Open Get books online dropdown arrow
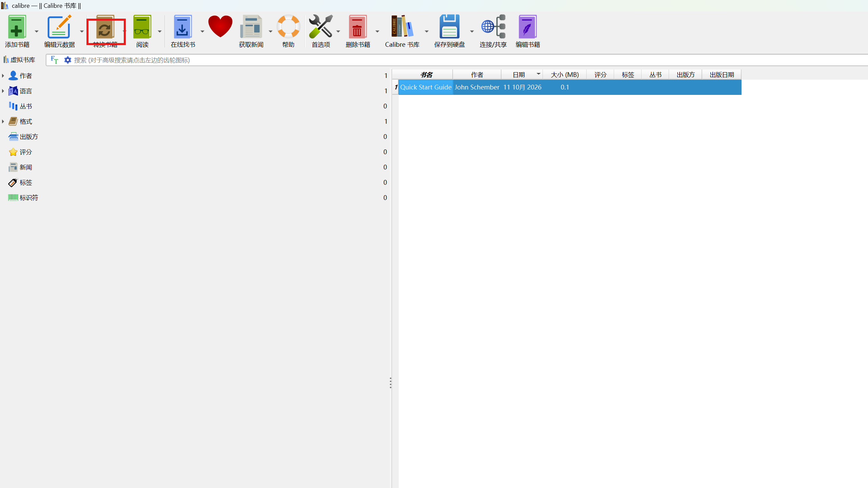The width and height of the screenshot is (868, 488). pos(202,31)
